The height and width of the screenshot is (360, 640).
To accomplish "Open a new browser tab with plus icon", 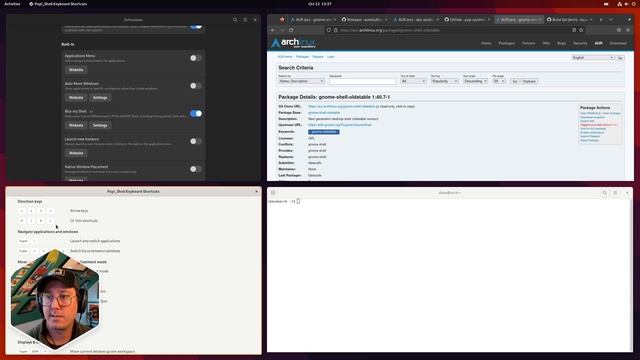I will click(601, 20).
